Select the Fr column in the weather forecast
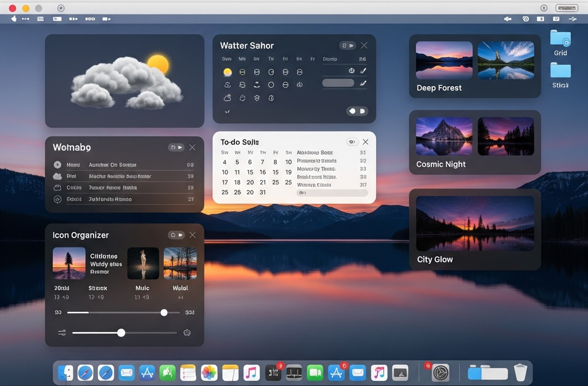 click(x=313, y=59)
